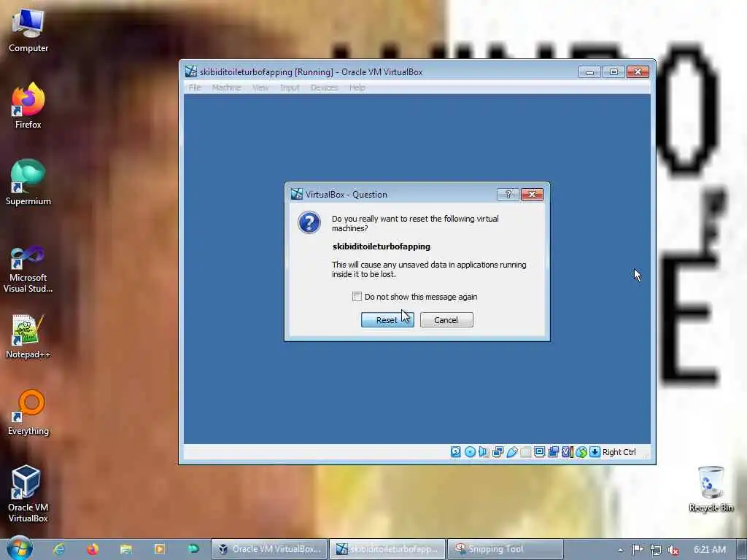The height and width of the screenshot is (560, 747).
Task: Click the bold VM name skibiditoileturbofapping in the dialog
Action: (x=381, y=246)
